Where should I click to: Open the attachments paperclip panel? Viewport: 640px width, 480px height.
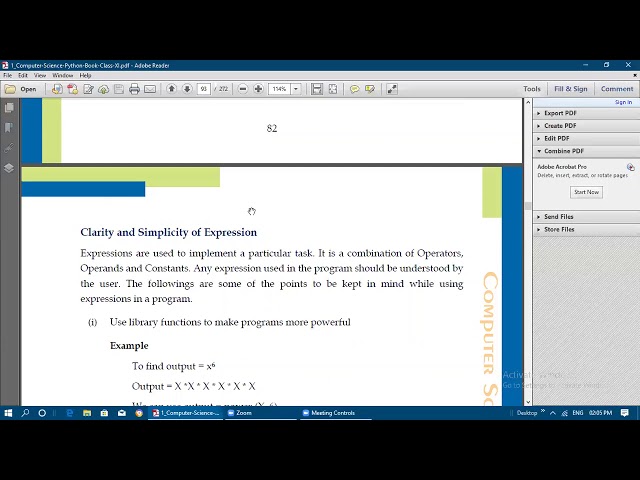9,148
